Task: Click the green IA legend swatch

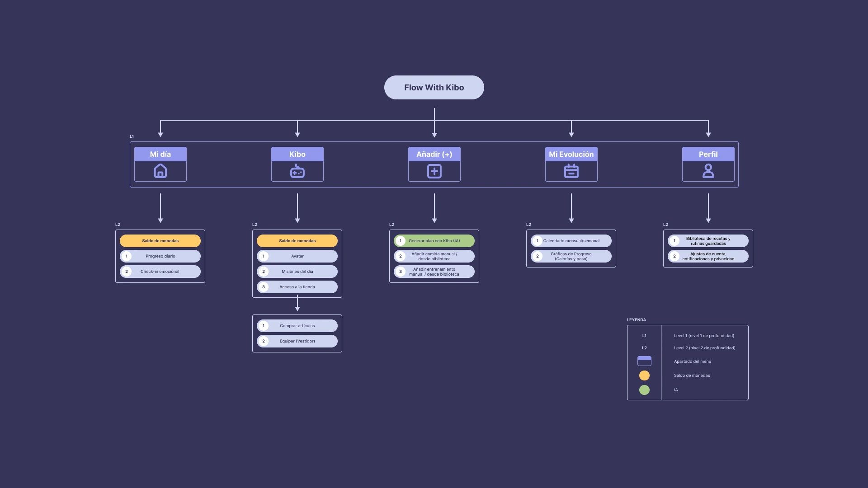Action: [644, 390]
